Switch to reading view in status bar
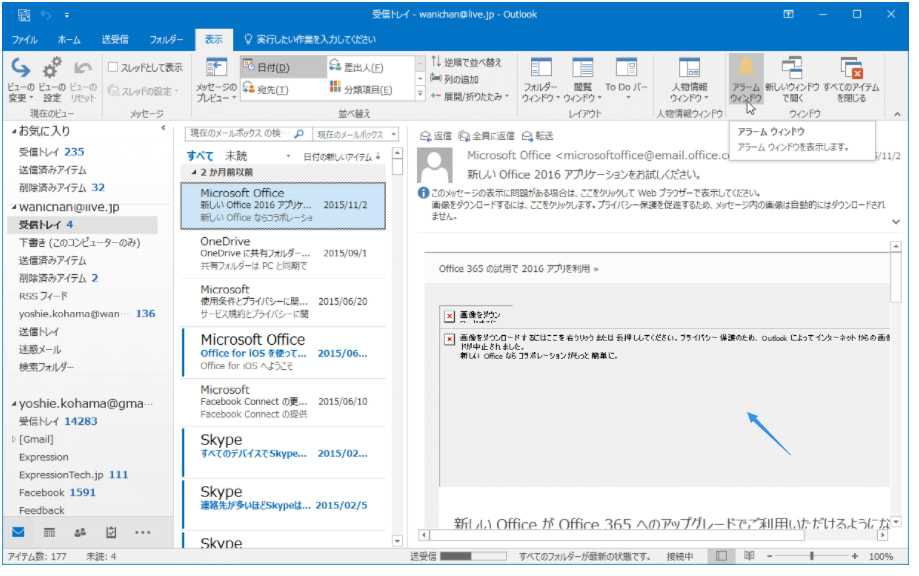The height and width of the screenshot is (576, 919). coord(749,555)
